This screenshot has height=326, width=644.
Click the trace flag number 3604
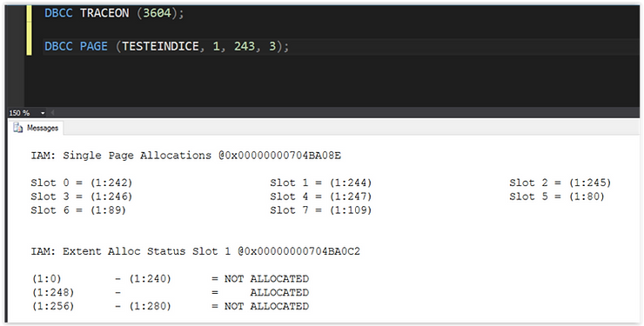[157, 13]
